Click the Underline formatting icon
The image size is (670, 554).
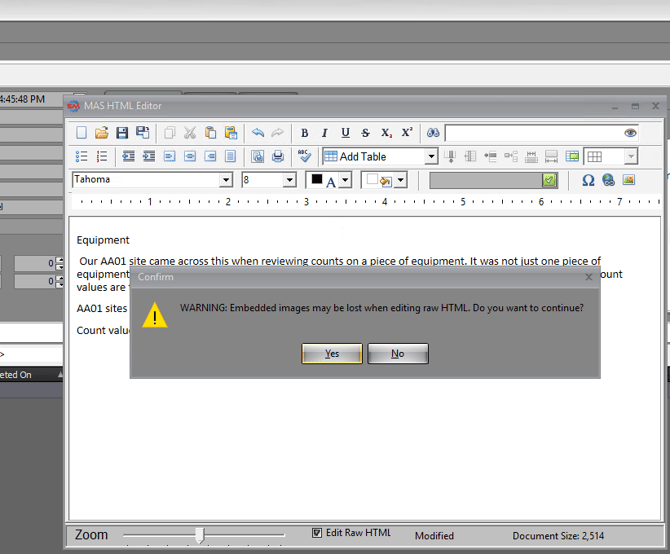click(345, 133)
